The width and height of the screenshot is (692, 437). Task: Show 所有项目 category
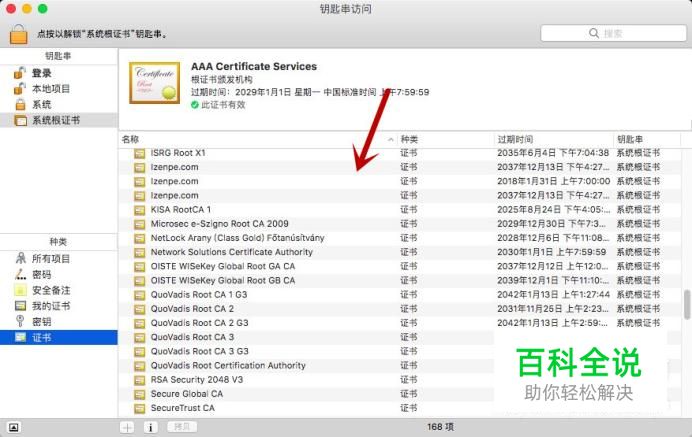[x=59, y=258]
